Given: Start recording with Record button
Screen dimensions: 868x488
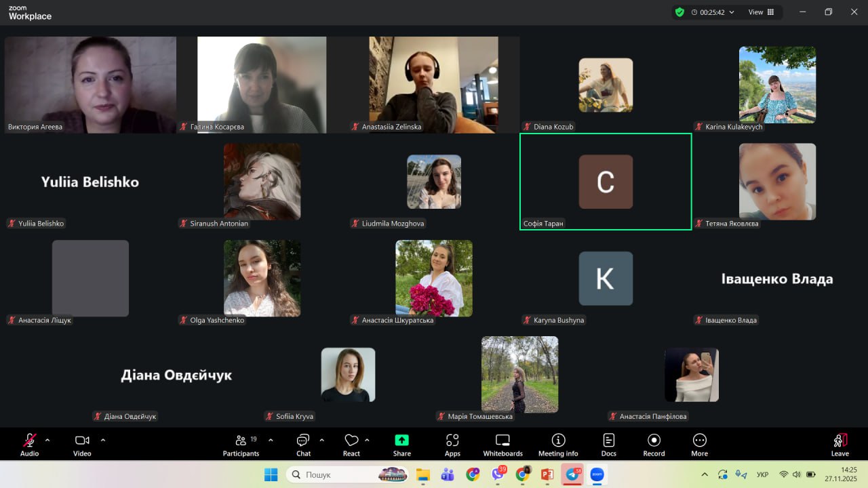Looking at the screenshot, I should click(x=654, y=445).
